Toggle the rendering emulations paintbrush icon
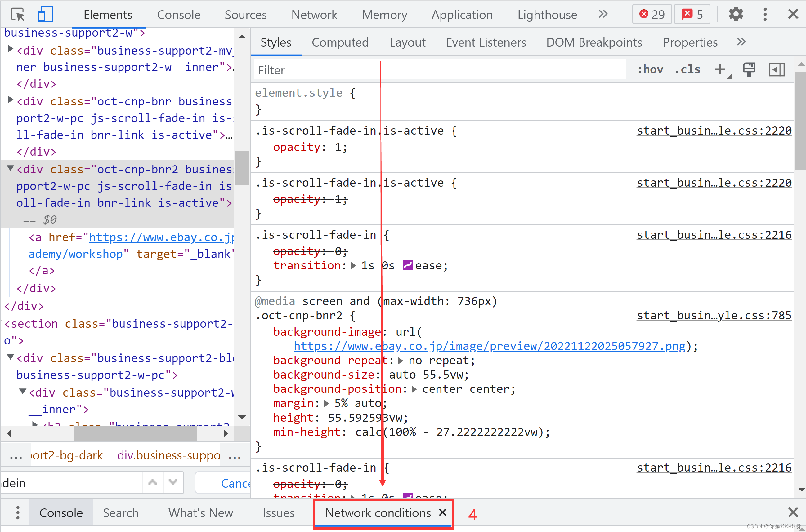This screenshot has width=806, height=532. [749, 69]
